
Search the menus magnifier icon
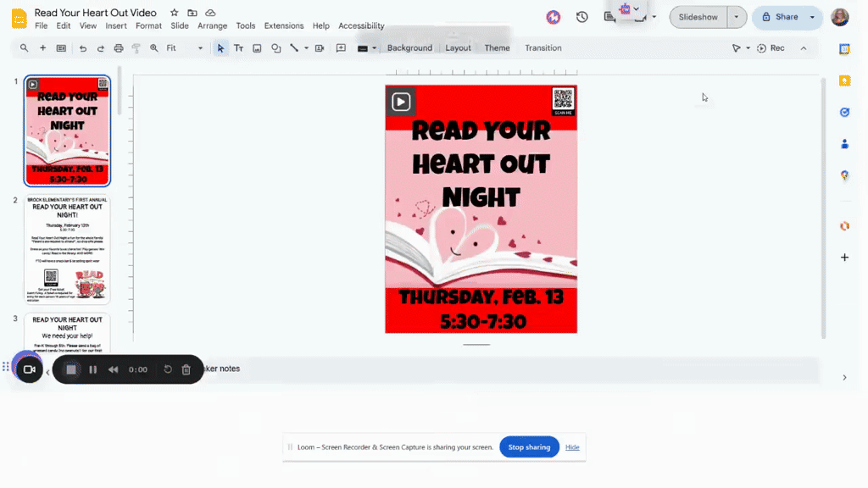point(25,48)
